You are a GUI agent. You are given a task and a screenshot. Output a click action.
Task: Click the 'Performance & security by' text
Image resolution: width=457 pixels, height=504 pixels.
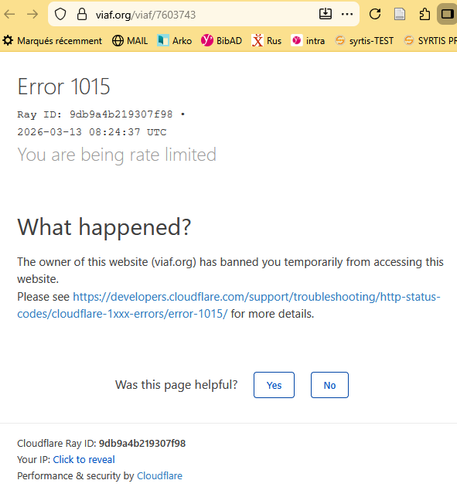tap(76, 476)
